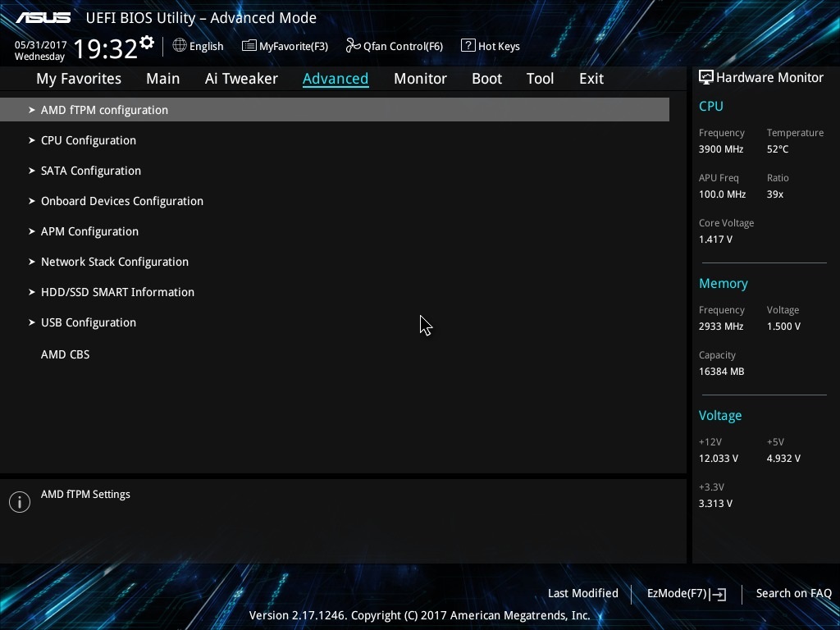Click the +12V reading 12.033 V
Image resolution: width=840 pixels, height=630 pixels.
pyautogui.click(x=719, y=459)
